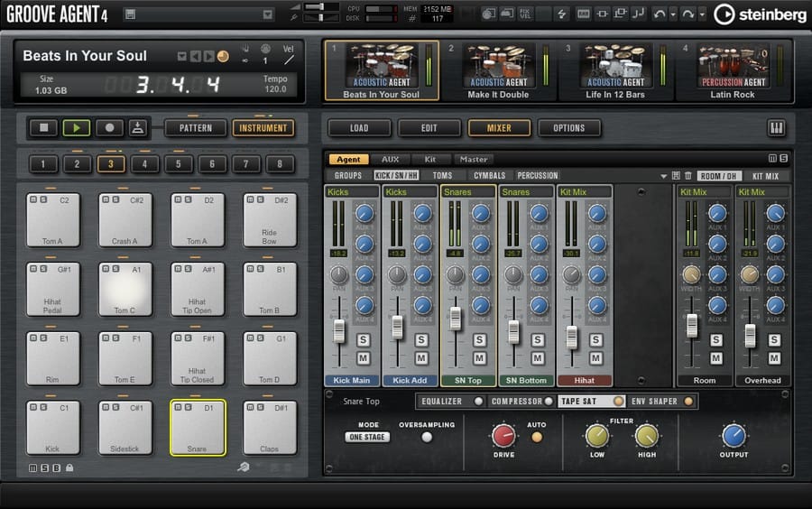Viewport: 812px width, 509px height.
Task: Toggle the EQUALIZER on/off indicator
Action: [478, 402]
